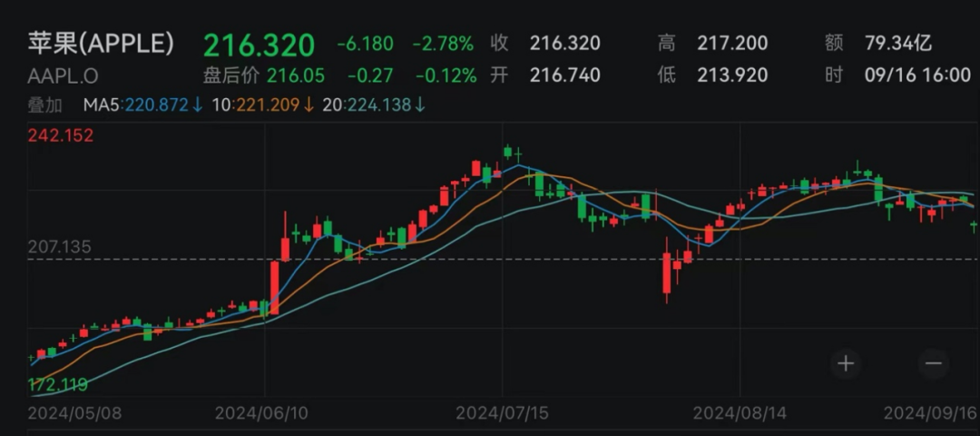Select the 20:224.138 moving average label
Viewport: 980px width, 436px height.
tap(374, 105)
